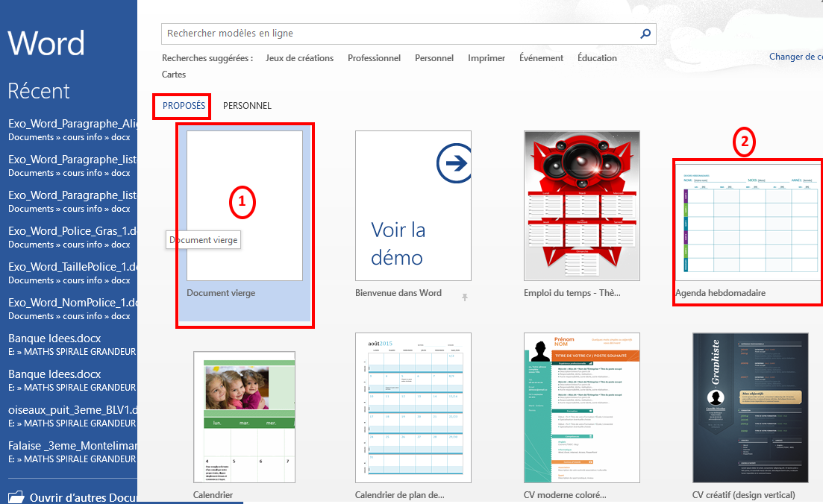The image size is (823, 504).
Task: Switch to the PROPOSÉS tab
Action: [x=181, y=106]
